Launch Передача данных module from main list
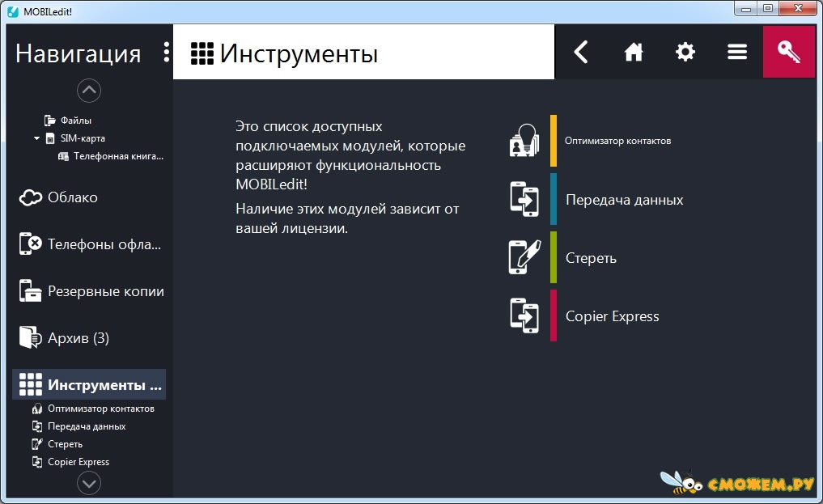This screenshot has width=823, height=504. [625, 200]
